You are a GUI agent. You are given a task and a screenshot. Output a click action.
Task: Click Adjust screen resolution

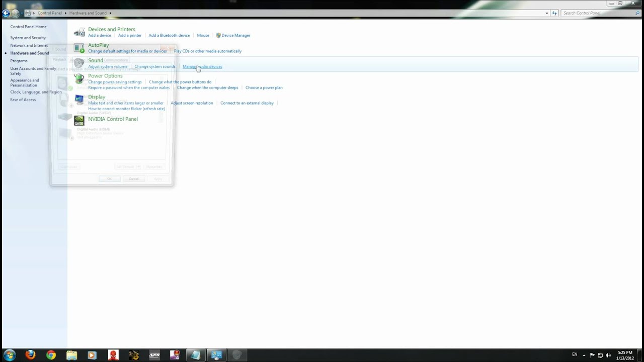tap(192, 103)
